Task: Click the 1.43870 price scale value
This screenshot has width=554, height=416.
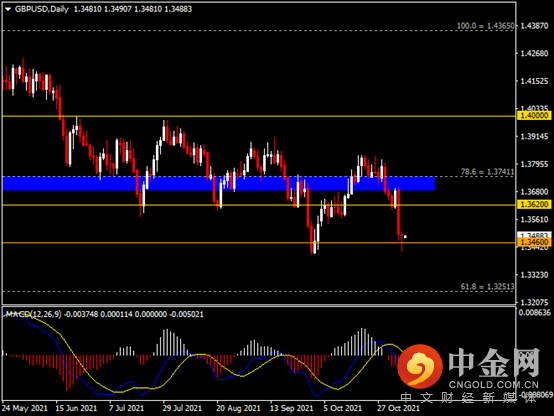Action: (534, 26)
